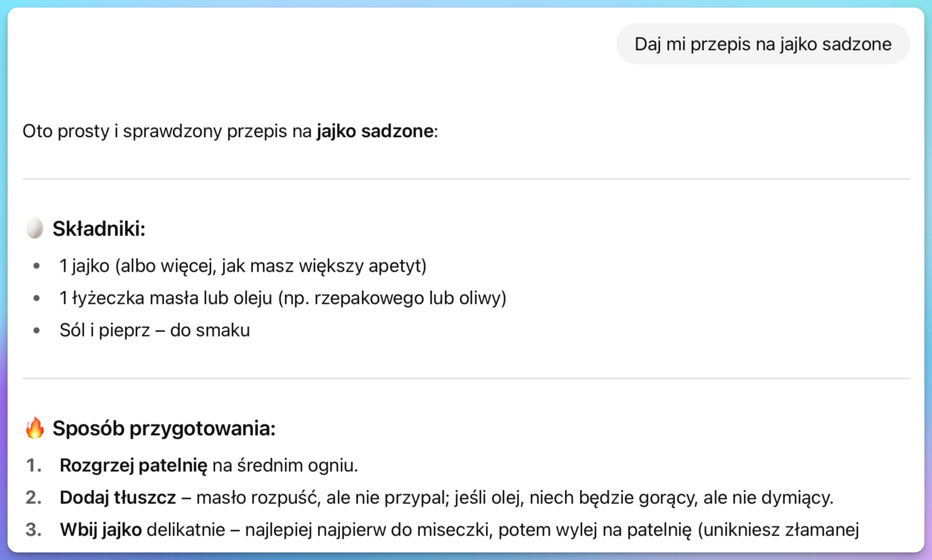Select the 'Sól i pieprz' ingredient line
Image resolution: width=932 pixels, height=560 pixels.
point(155,330)
